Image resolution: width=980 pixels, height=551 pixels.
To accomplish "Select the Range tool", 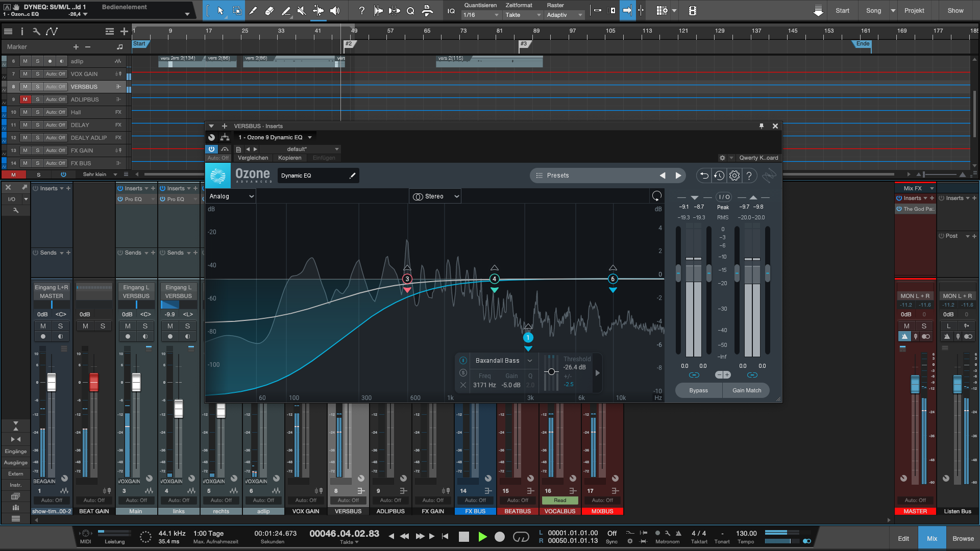I will [x=237, y=10].
